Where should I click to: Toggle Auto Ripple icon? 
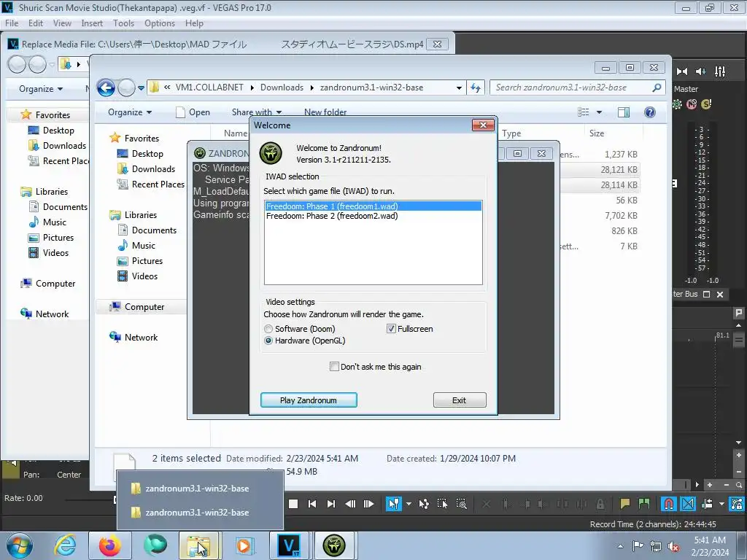707,504
